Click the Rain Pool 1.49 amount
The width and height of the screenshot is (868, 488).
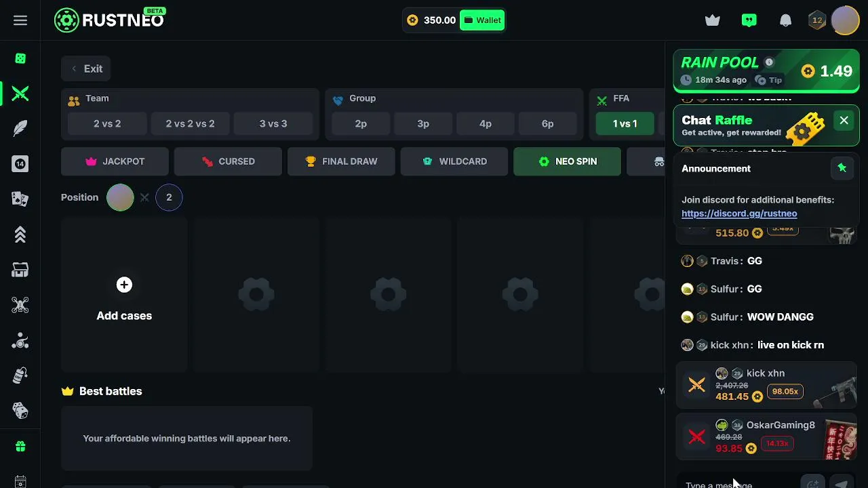827,71
